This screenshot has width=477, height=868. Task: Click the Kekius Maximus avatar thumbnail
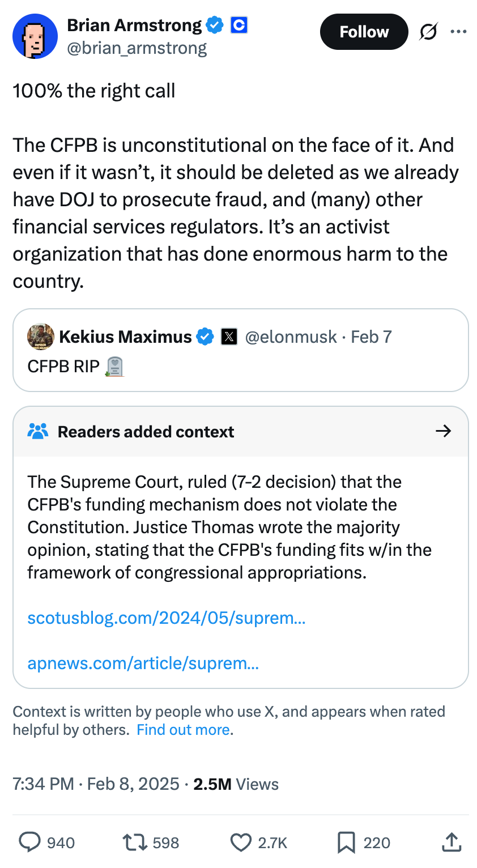41,337
